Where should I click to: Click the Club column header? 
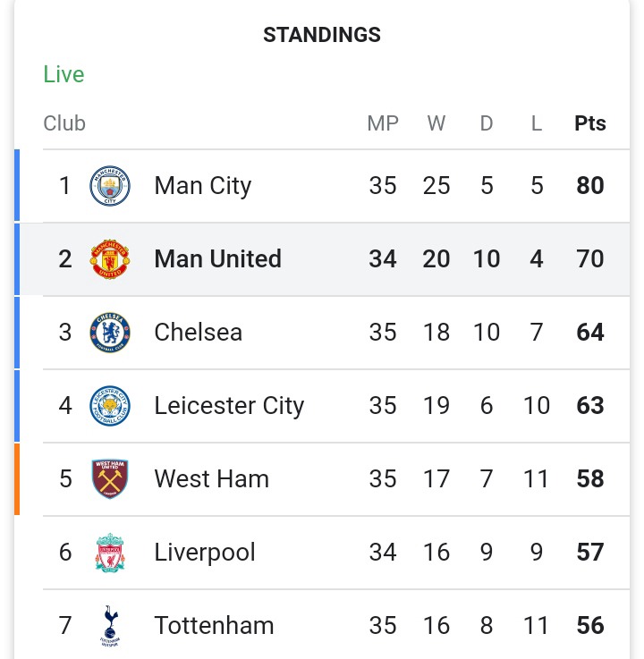point(64,123)
